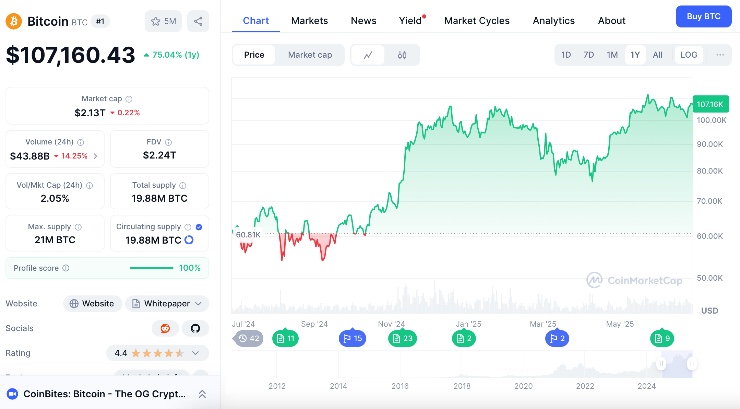740x409 pixels.
Task: Click the Volume (24h) info icon
Action: pos(81,142)
